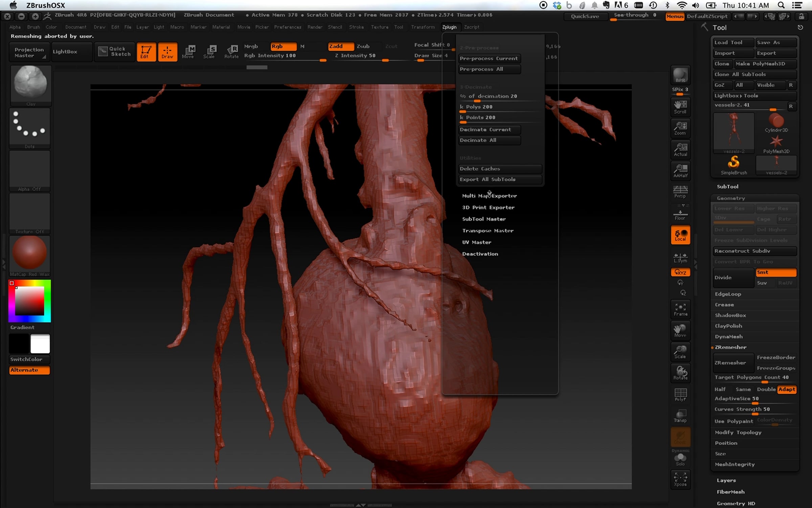Toggle XYZ rotation mode
This screenshot has width=812, height=508.
(680, 272)
